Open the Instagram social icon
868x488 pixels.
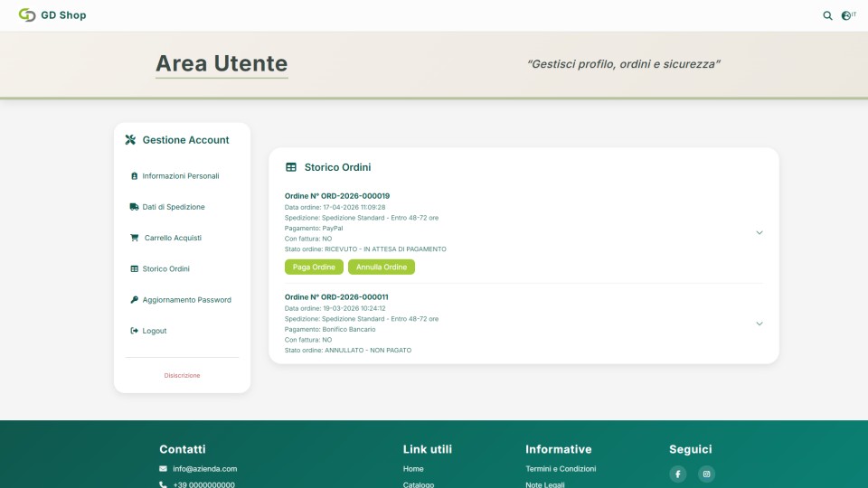click(x=706, y=474)
